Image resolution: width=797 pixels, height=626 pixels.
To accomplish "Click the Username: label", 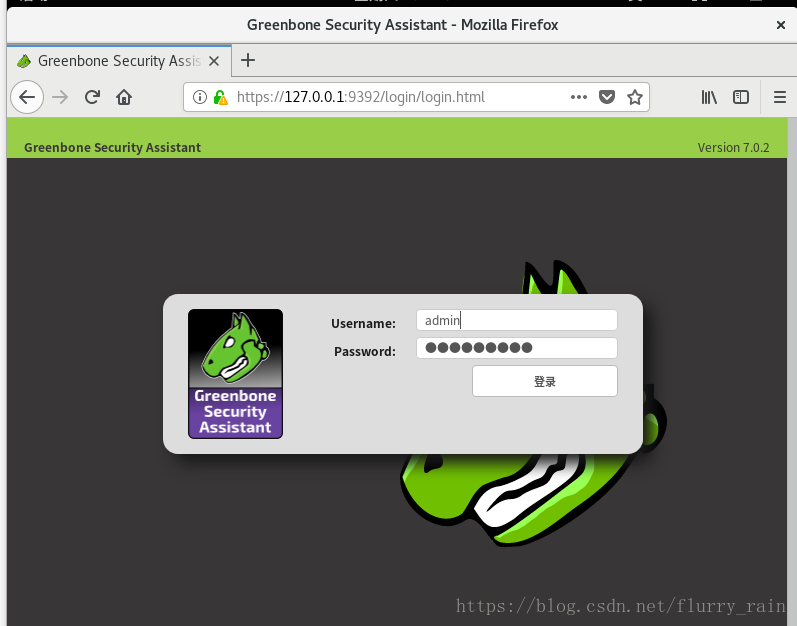I will coord(363,323).
